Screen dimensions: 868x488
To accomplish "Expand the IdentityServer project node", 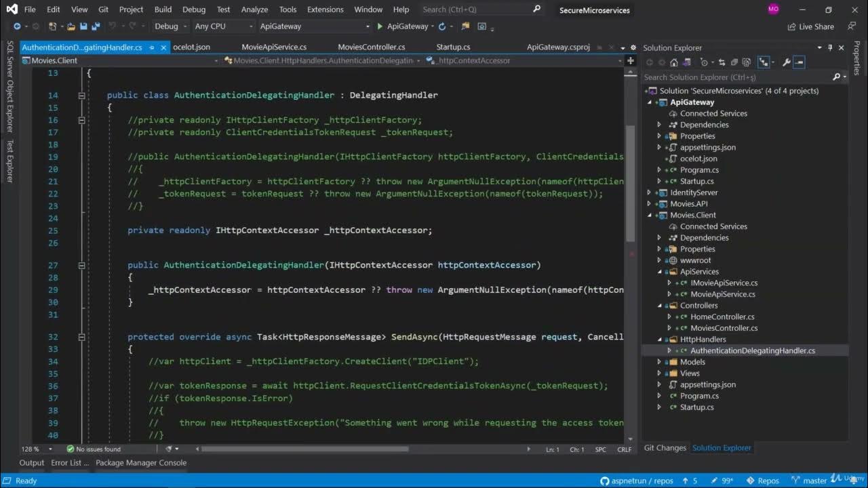I will click(650, 192).
